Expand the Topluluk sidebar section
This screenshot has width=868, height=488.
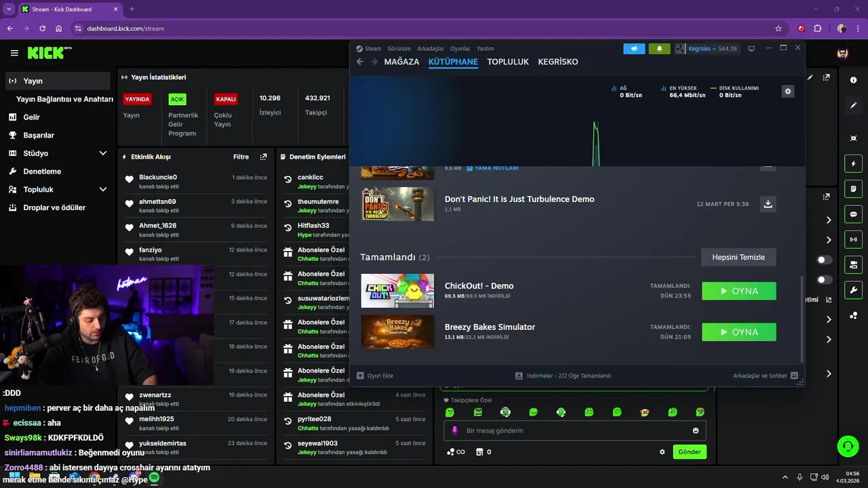[103, 189]
